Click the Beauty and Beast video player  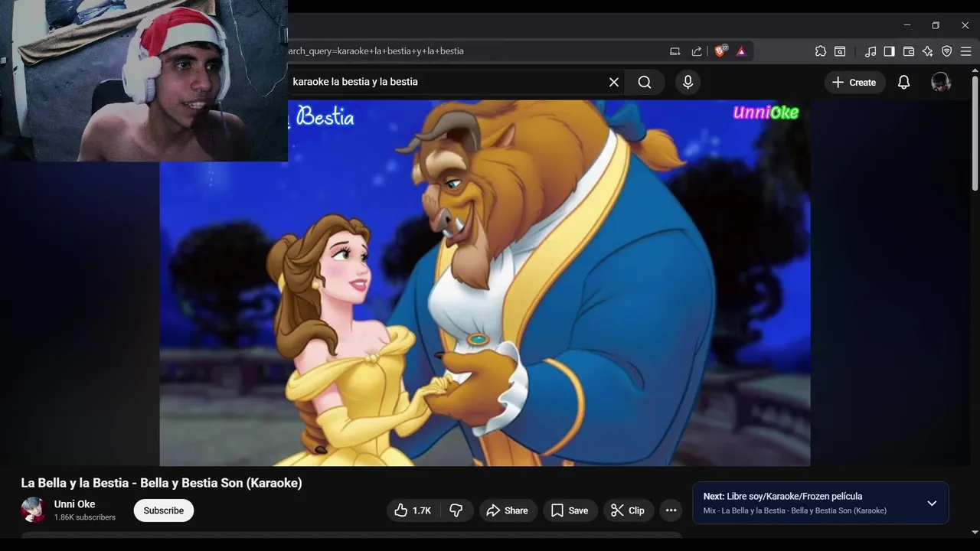click(x=485, y=282)
